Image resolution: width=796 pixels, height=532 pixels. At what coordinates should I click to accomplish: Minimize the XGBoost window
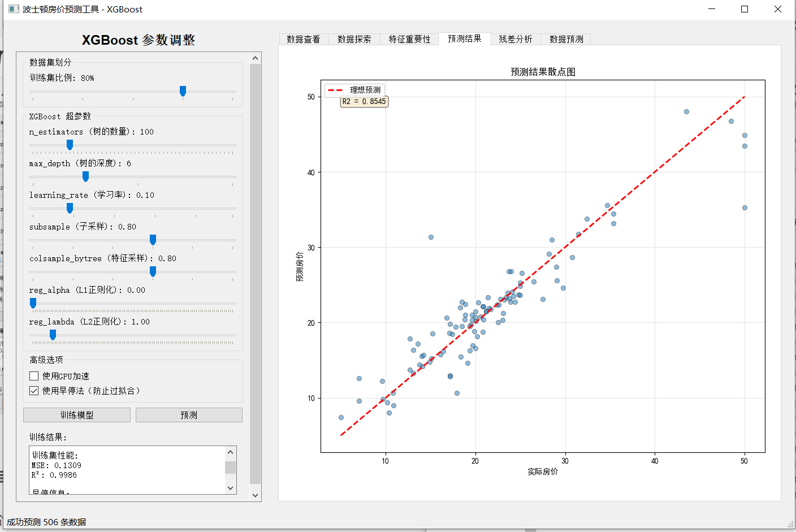(712, 9)
